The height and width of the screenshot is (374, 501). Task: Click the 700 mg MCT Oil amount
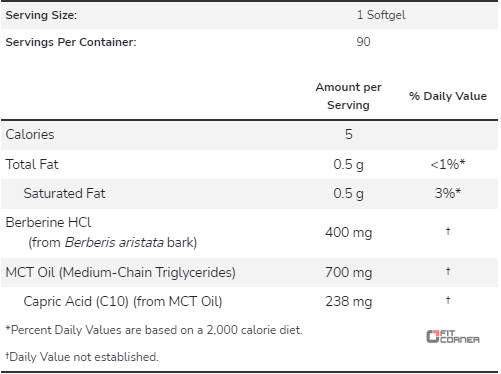coord(349,273)
